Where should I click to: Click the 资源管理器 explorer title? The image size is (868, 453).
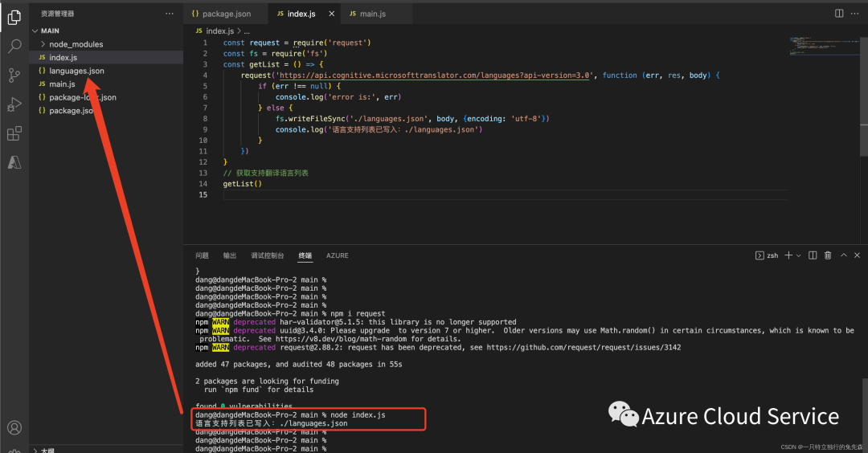[x=58, y=14]
